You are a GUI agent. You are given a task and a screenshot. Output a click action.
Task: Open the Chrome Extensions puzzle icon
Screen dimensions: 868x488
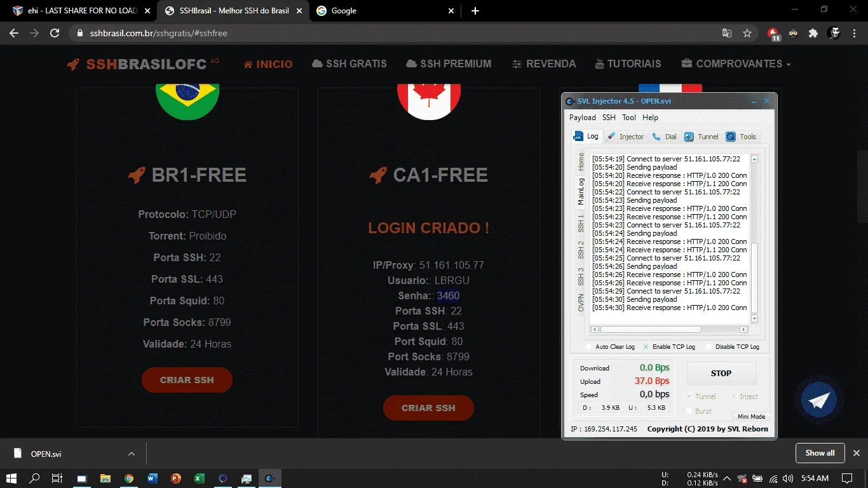[x=813, y=33]
